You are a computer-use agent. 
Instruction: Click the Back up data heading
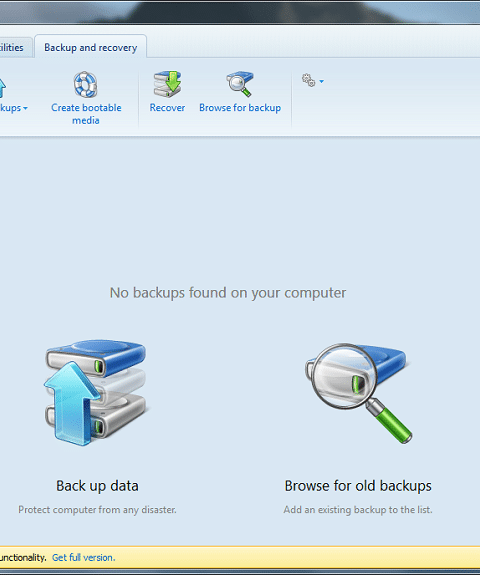[x=97, y=486]
